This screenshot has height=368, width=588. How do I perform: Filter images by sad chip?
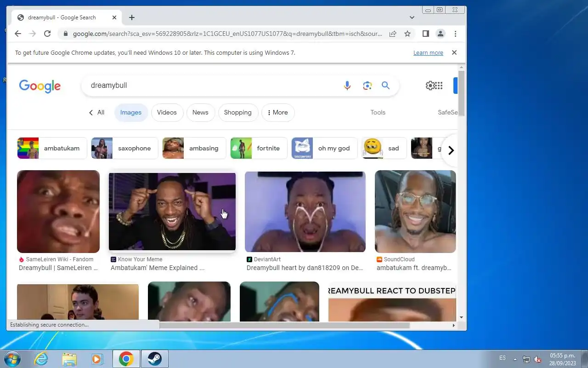[x=384, y=148]
